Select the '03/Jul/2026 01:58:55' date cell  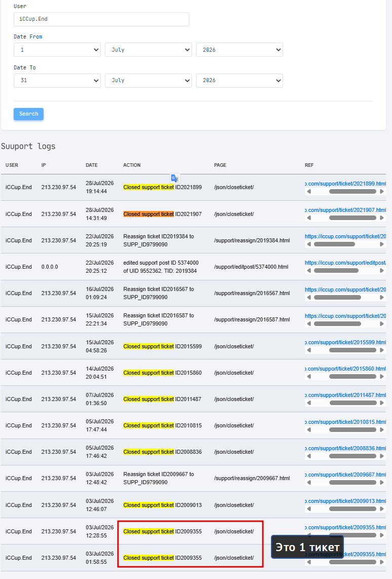[x=100, y=558]
